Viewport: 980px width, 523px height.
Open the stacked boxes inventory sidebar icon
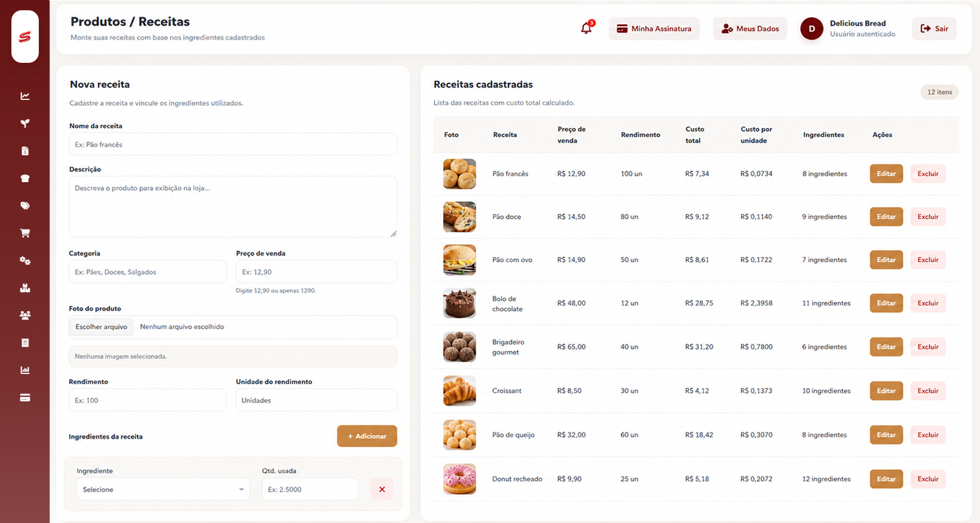[x=25, y=288]
